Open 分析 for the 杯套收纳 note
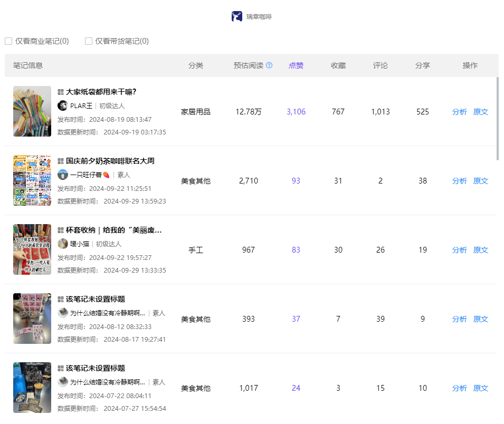Image resolution: width=504 pixels, height=424 pixels. pyautogui.click(x=459, y=250)
